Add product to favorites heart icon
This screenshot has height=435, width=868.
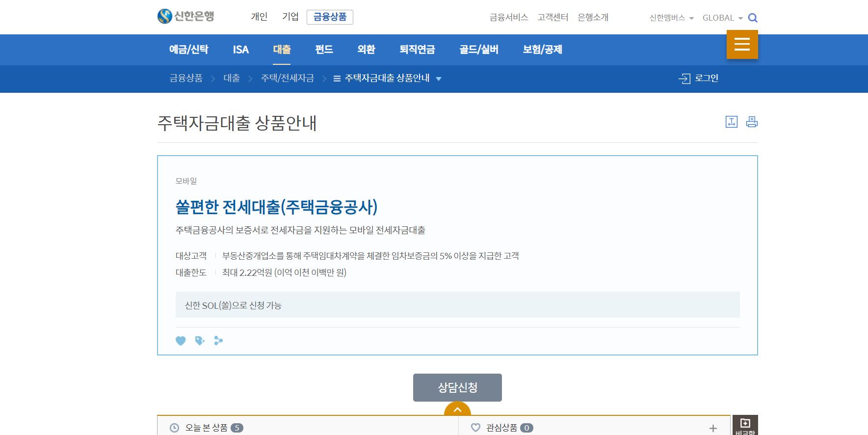(x=181, y=341)
